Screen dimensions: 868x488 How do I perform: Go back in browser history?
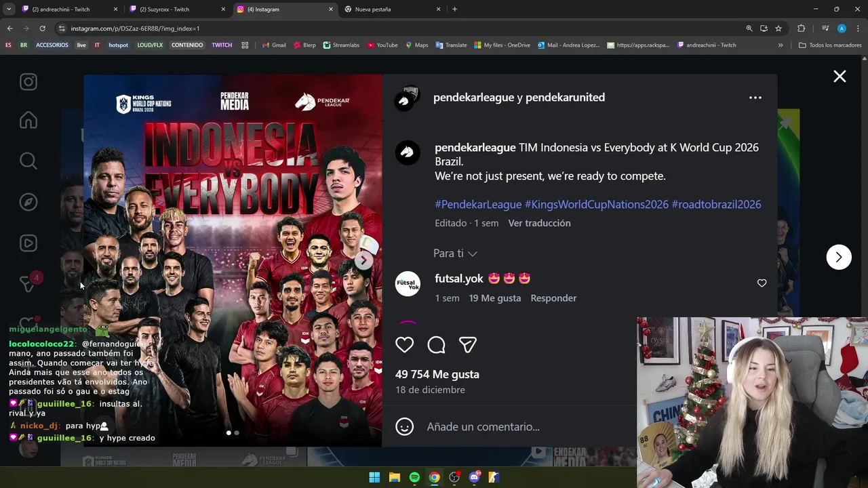click(9, 28)
